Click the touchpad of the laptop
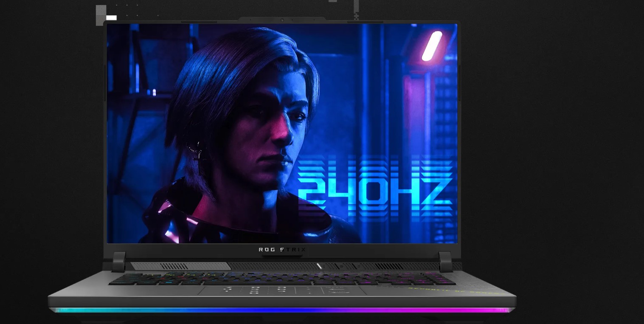644x324 pixels. pos(282,290)
